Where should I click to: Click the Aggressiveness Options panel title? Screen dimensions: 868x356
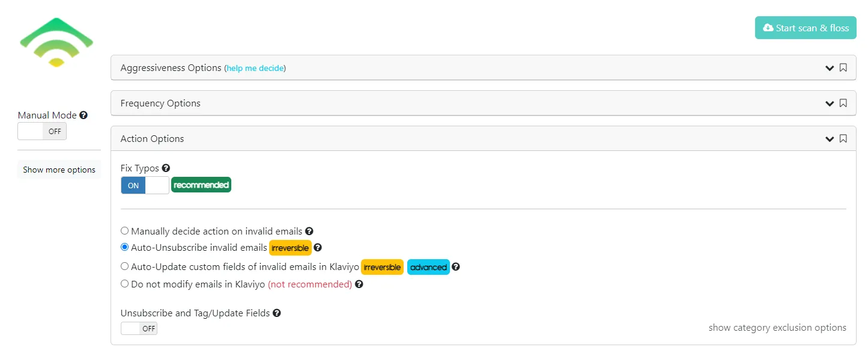tap(171, 68)
